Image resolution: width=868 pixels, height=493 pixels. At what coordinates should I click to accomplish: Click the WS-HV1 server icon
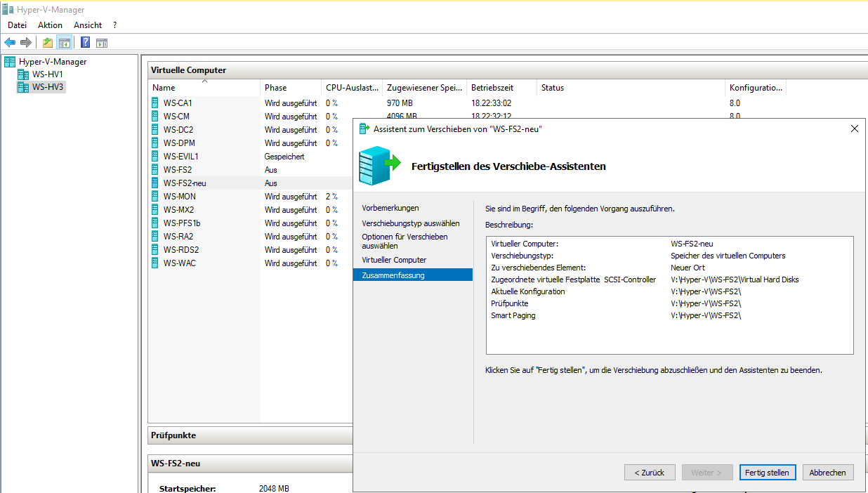coord(23,74)
